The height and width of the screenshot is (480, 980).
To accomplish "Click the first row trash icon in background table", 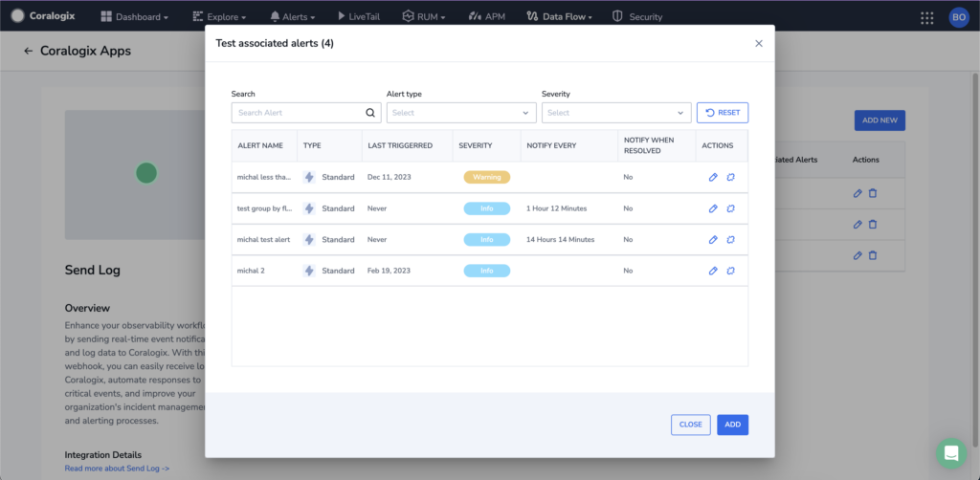I will [873, 193].
